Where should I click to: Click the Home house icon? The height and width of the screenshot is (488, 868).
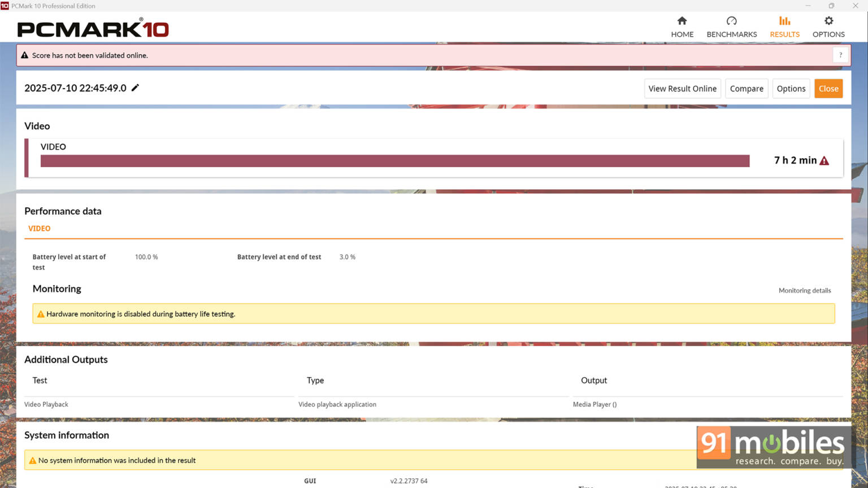[682, 21]
